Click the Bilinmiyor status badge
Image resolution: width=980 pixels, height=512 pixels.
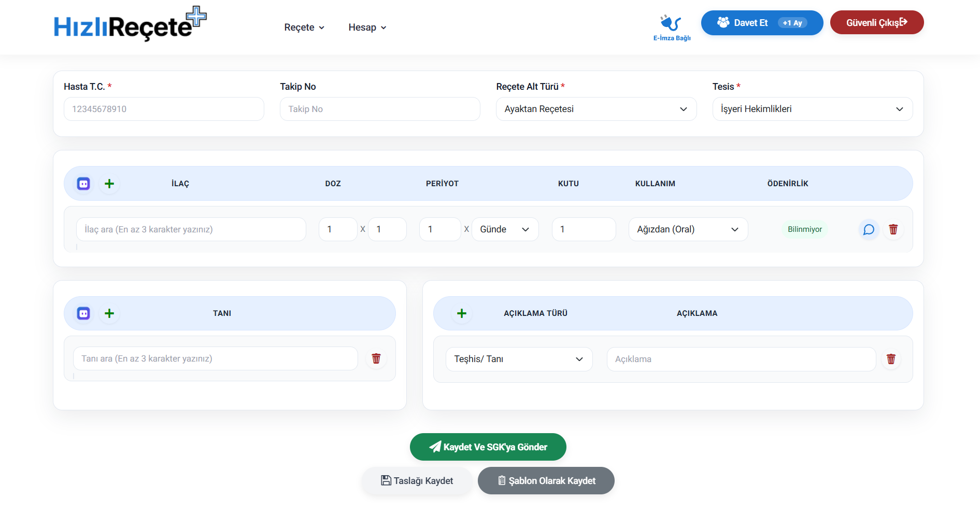coord(805,229)
